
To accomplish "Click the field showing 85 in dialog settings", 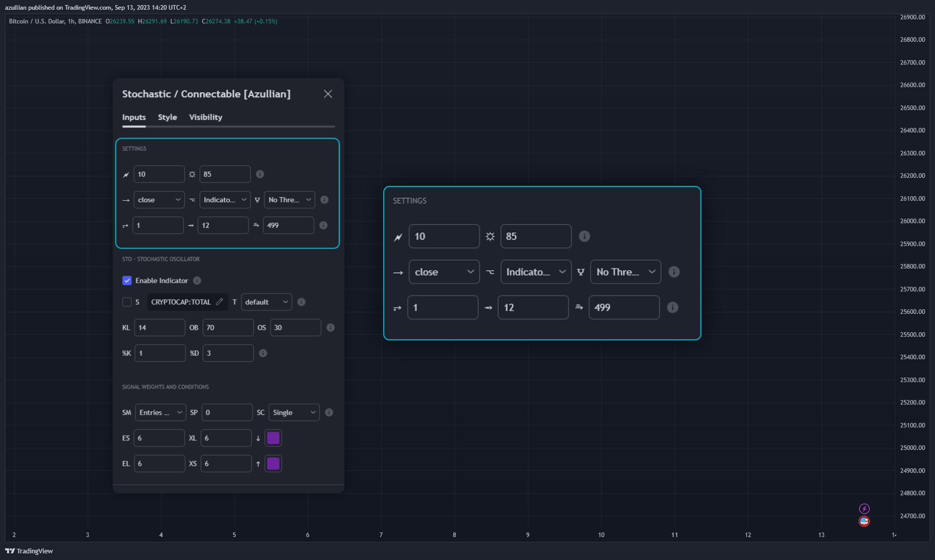I will pos(225,174).
